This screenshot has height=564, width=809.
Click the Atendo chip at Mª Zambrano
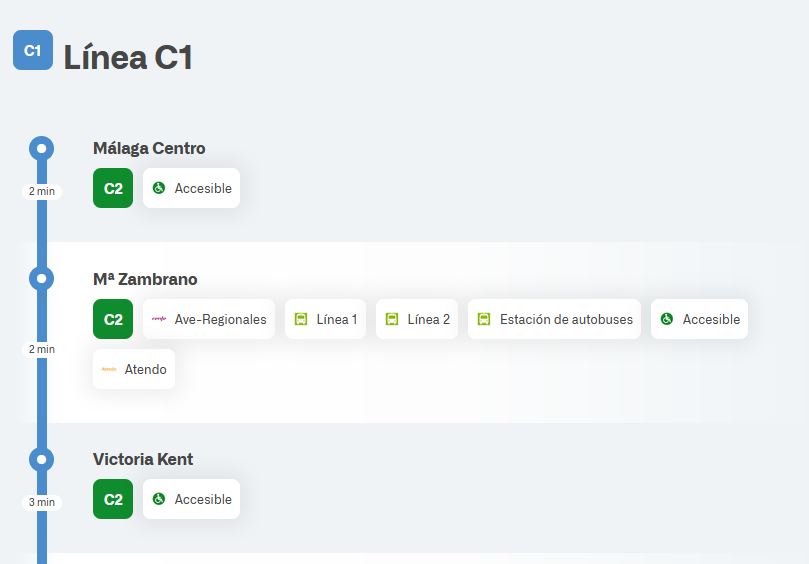[134, 369]
